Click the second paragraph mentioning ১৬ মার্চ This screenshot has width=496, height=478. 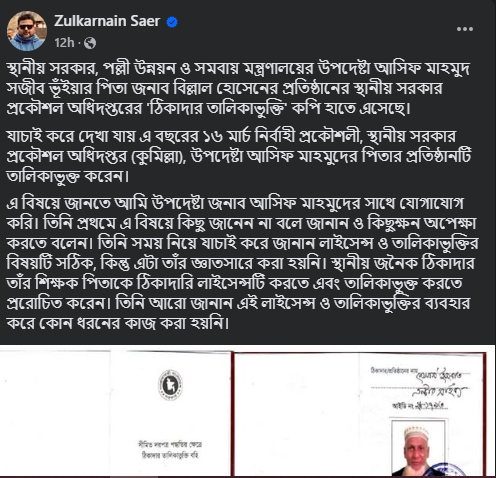coord(239,156)
